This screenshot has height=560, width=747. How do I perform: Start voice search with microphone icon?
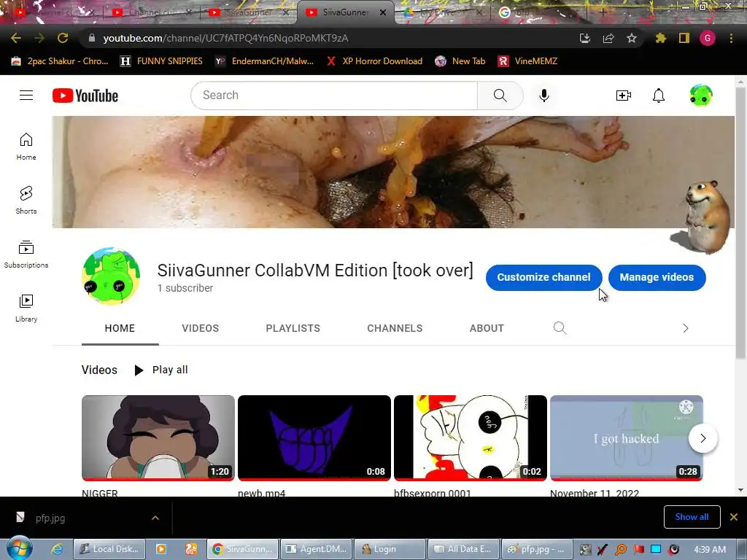pos(544,96)
